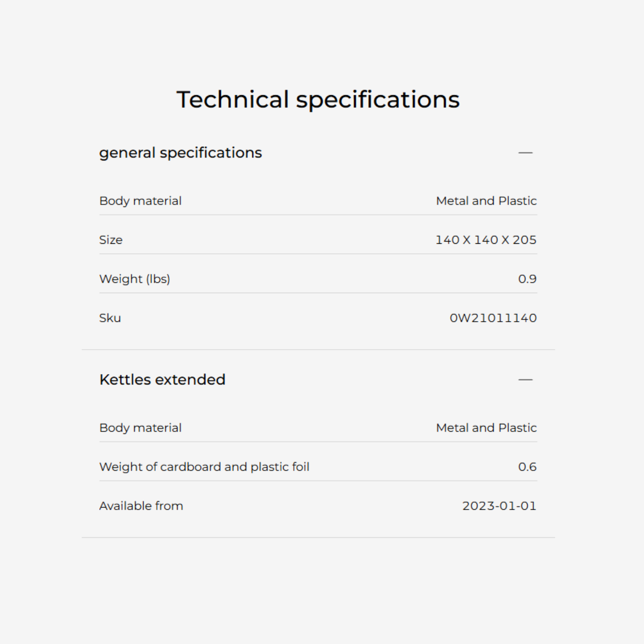
Task: Select Body material label under general specifications
Action: [x=140, y=201]
